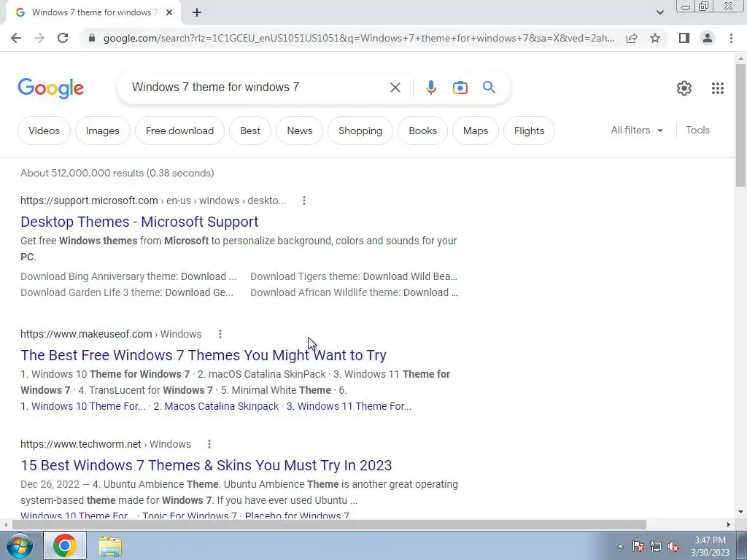Image resolution: width=747 pixels, height=560 pixels.
Task: Click the scroll down arrow
Action: [740, 513]
